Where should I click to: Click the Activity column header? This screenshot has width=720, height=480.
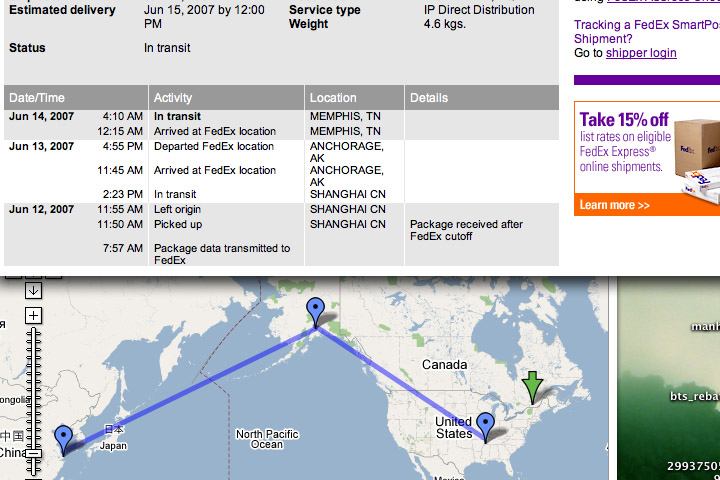pyautogui.click(x=226, y=97)
